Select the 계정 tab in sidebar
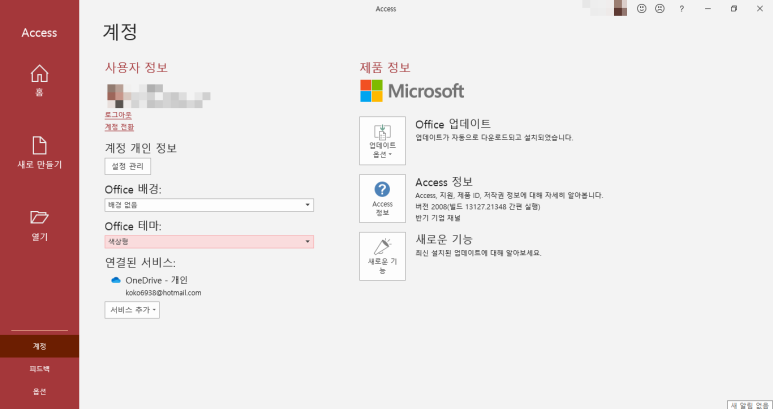The height and width of the screenshot is (409, 773). (x=39, y=346)
